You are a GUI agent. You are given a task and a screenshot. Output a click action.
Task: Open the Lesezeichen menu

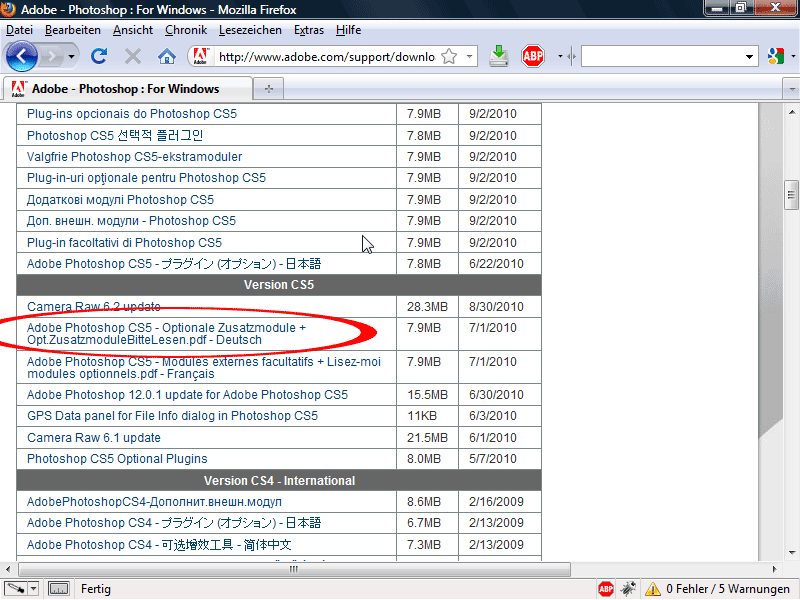[250, 30]
